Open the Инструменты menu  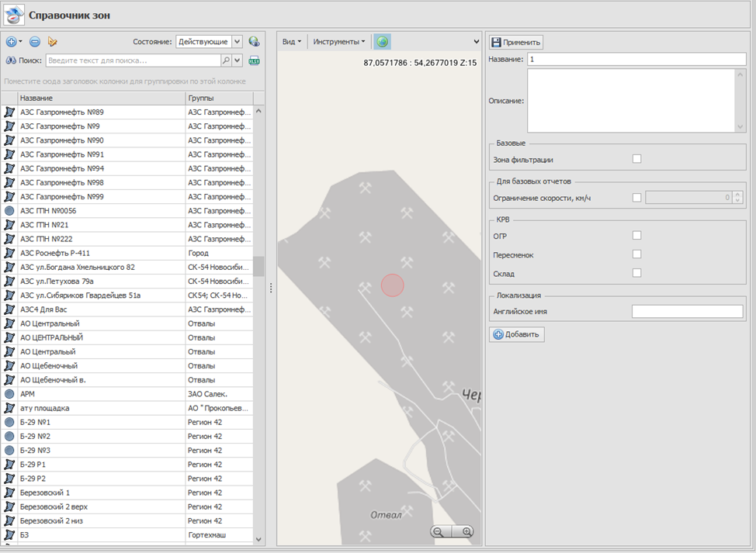(x=339, y=42)
